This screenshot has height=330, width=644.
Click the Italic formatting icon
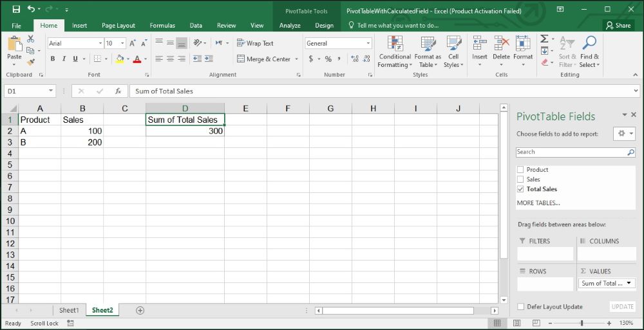click(x=64, y=59)
